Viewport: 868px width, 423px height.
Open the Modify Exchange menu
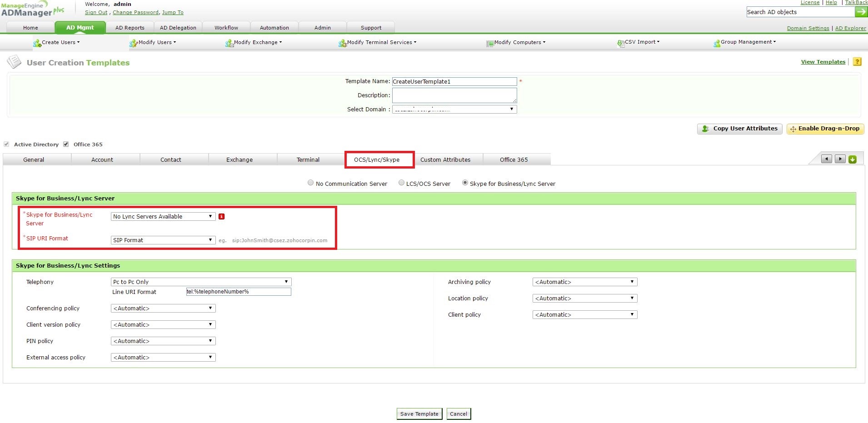tap(254, 43)
